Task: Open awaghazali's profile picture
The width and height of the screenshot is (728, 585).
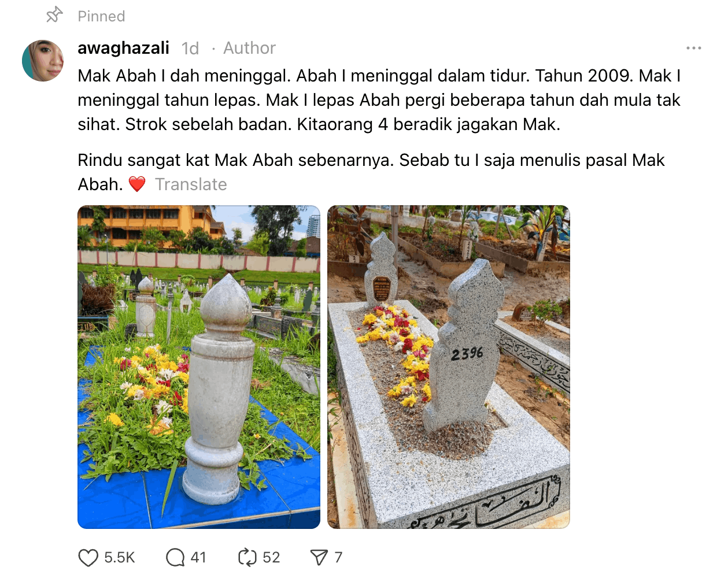Action: point(43,61)
